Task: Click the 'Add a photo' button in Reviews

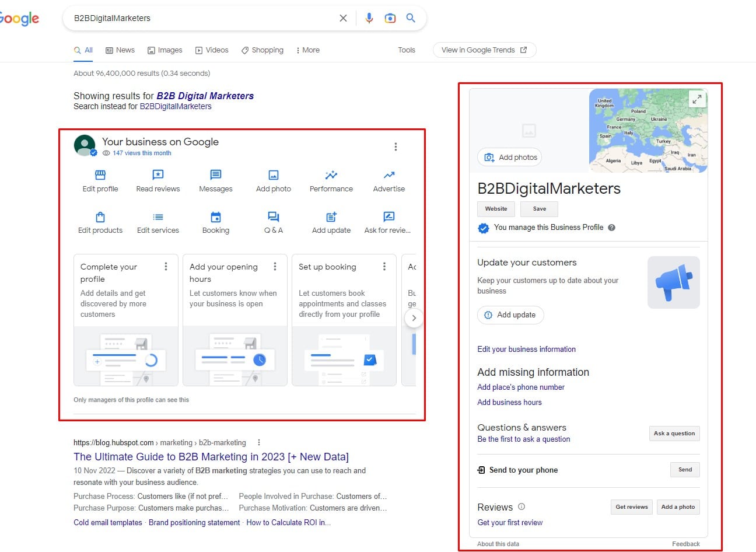Action: [678, 507]
